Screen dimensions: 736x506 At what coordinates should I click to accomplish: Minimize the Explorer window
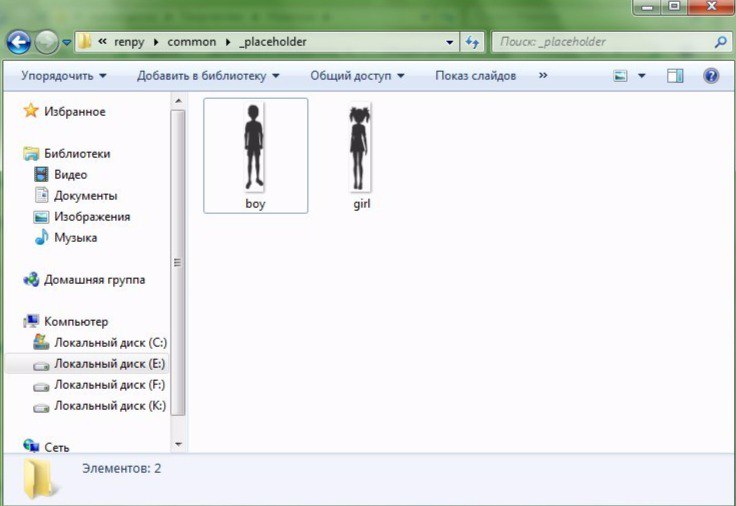click(x=648, y=7)
